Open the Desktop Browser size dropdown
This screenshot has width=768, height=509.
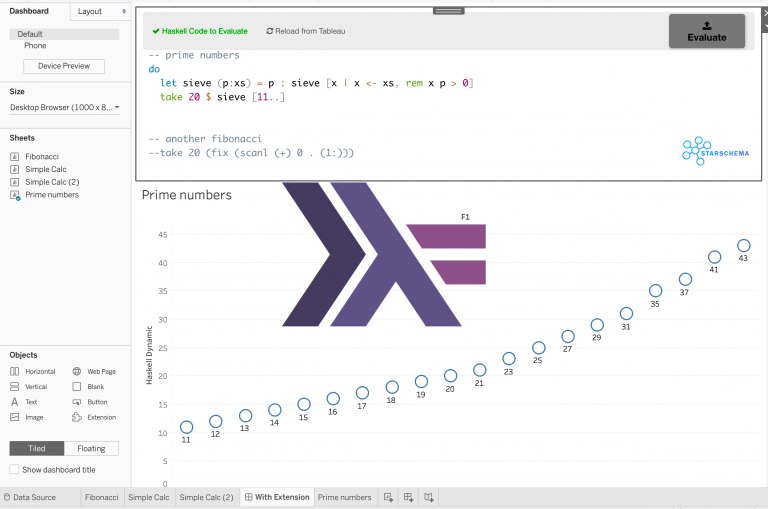click(64, 107)
